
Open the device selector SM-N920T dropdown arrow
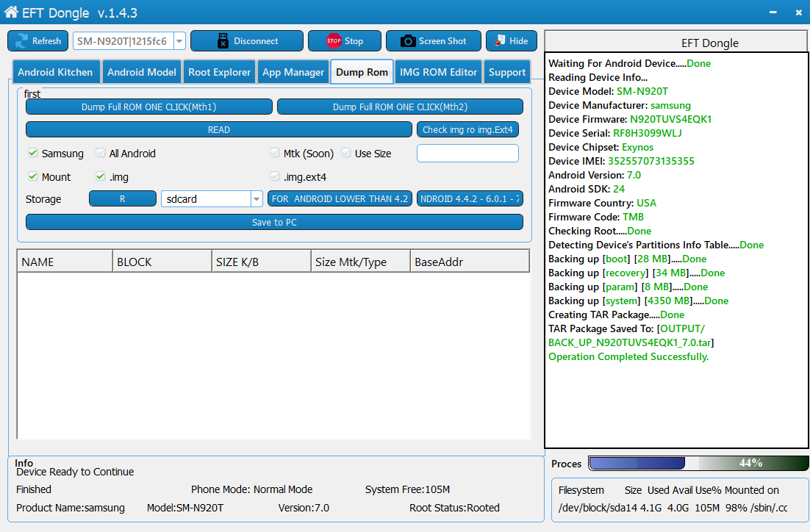pyautogui.click(x=179, y=41)
